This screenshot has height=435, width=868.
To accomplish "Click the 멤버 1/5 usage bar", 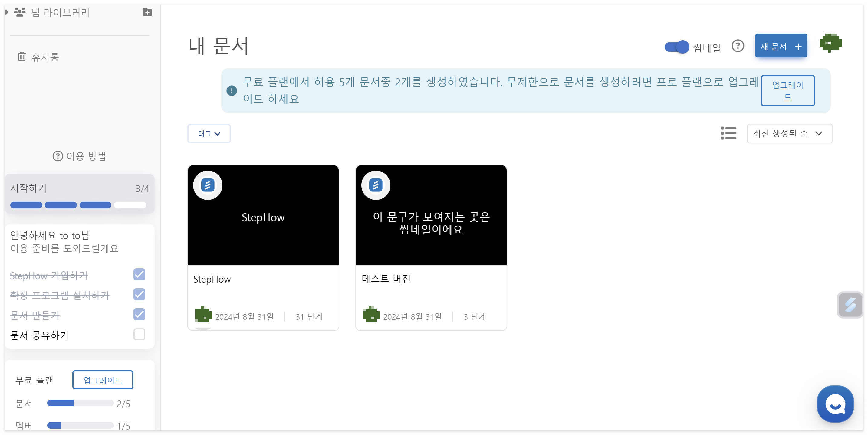I will tap(80, 425).
